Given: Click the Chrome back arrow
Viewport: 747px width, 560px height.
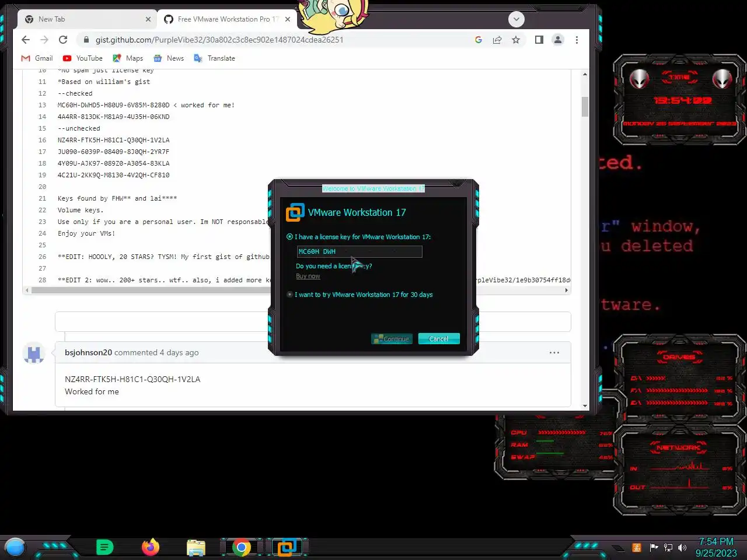Looking at the screenshot, I should (x=25, y=40).
